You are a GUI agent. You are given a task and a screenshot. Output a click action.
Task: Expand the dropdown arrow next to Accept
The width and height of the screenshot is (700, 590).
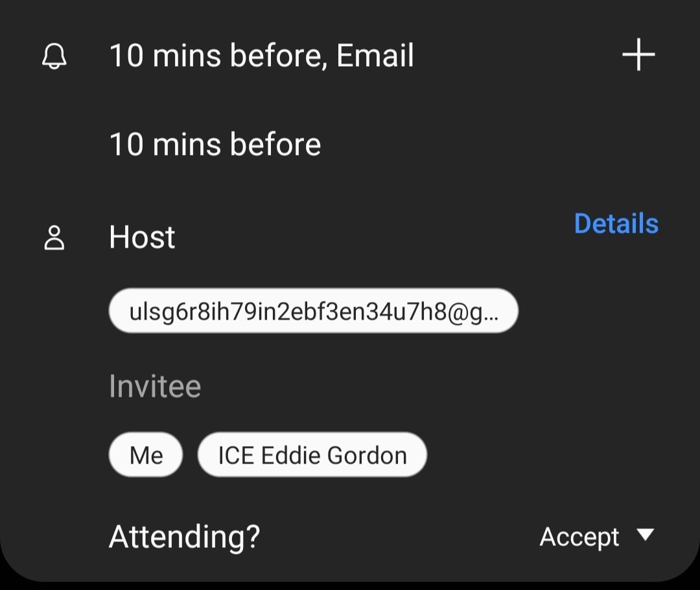click(x=645, y=537)
